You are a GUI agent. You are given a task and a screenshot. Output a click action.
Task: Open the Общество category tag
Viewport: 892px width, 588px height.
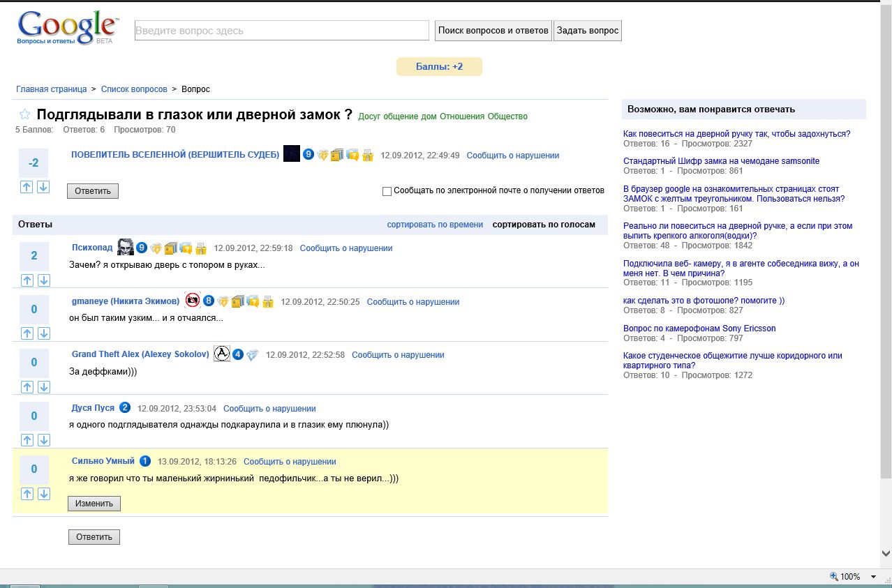coord(507,116)
